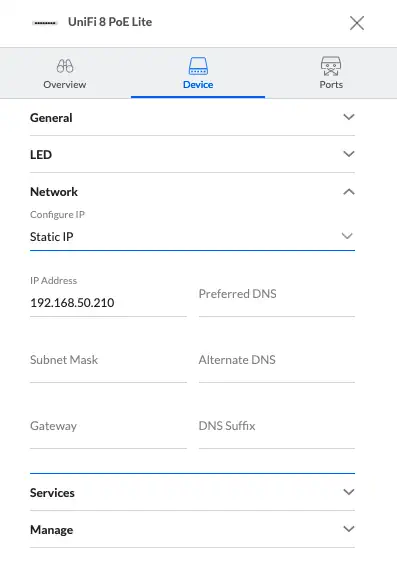Screen dimensions: 397x562
Task: Switch to the Overview tab label
Action: 65,85
